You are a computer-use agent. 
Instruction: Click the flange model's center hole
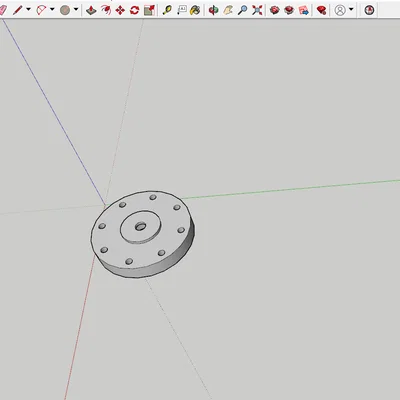click(140, 227)
